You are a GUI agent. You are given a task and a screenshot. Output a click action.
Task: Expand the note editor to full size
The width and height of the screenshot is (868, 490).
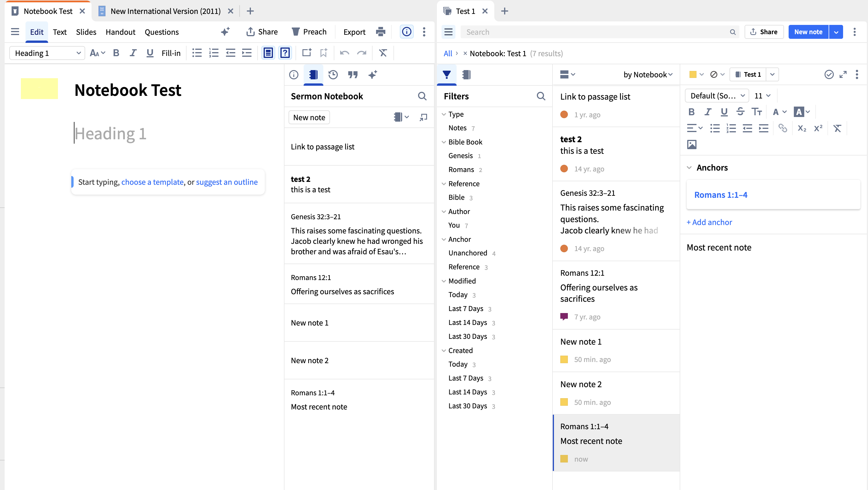pyautogui.click(x=843, y=74)
